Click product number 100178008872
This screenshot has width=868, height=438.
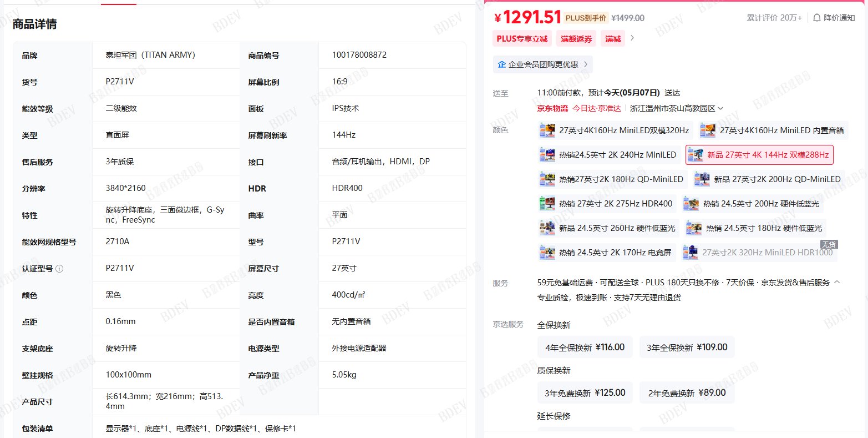359,55
